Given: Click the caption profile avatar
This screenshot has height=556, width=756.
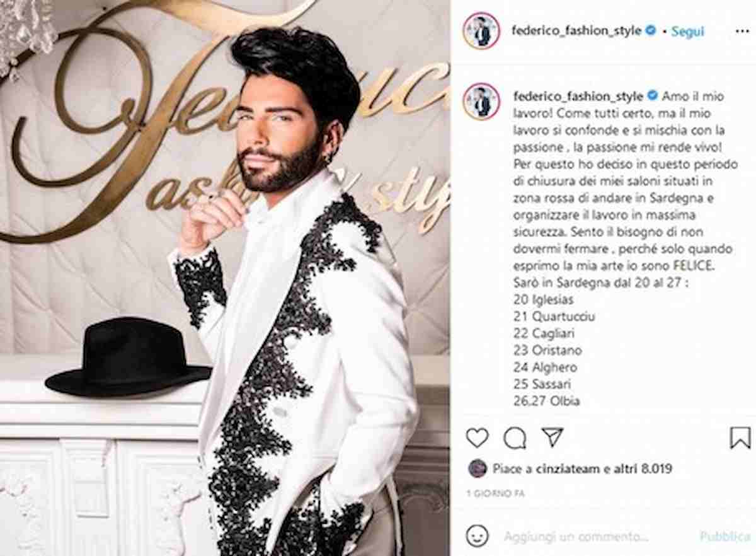Looking at the screenshot, I should coord(481,101).
